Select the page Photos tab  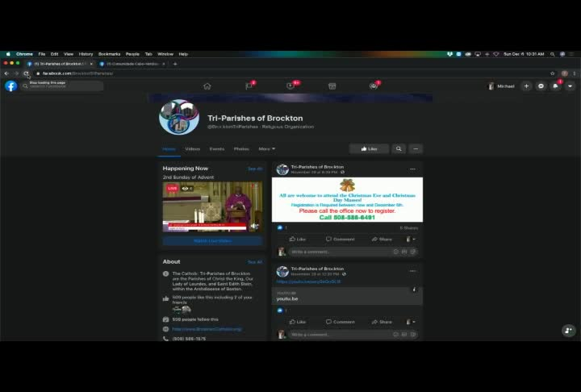241,149
